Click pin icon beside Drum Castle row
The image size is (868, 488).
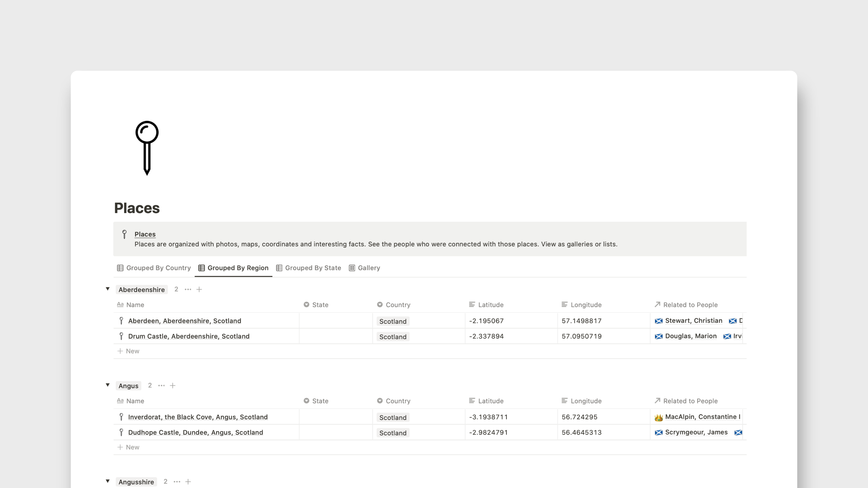point(121,336)
